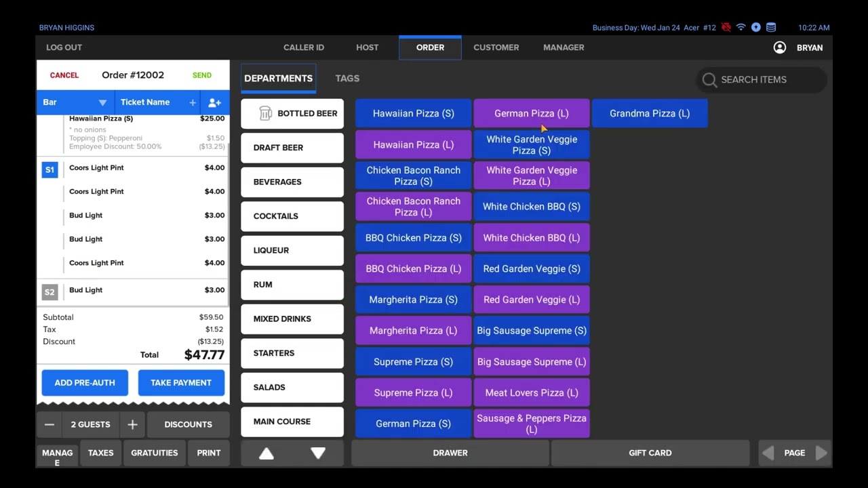
Task: Select the MIXED DRINKS department
Action: pyautogui.click(x=292, y=319)
